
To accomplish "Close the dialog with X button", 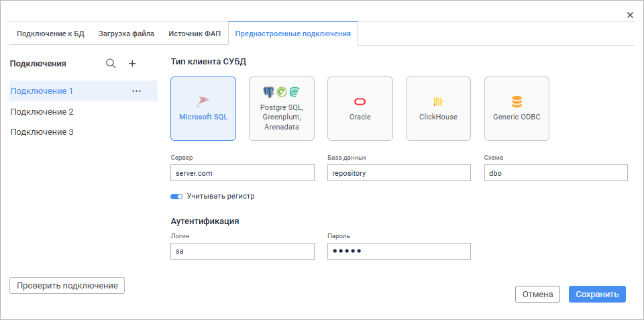I will click(630, 15).
